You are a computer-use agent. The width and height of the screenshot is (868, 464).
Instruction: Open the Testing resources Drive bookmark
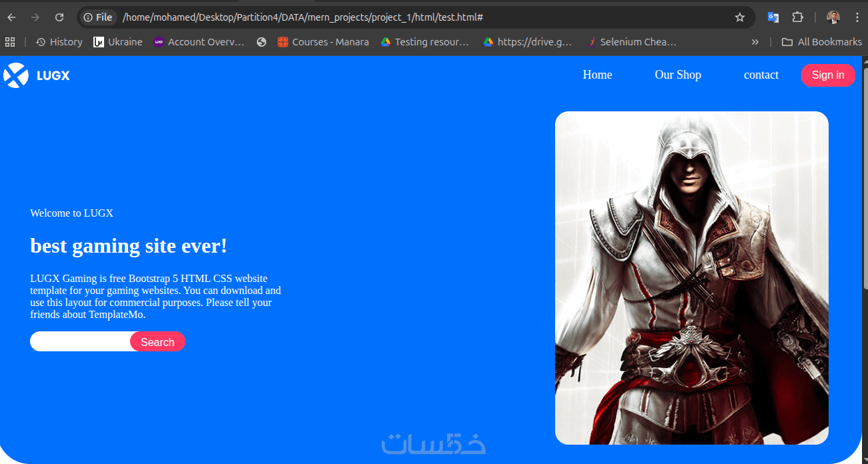pyautogui.click(x=425, y=42)
